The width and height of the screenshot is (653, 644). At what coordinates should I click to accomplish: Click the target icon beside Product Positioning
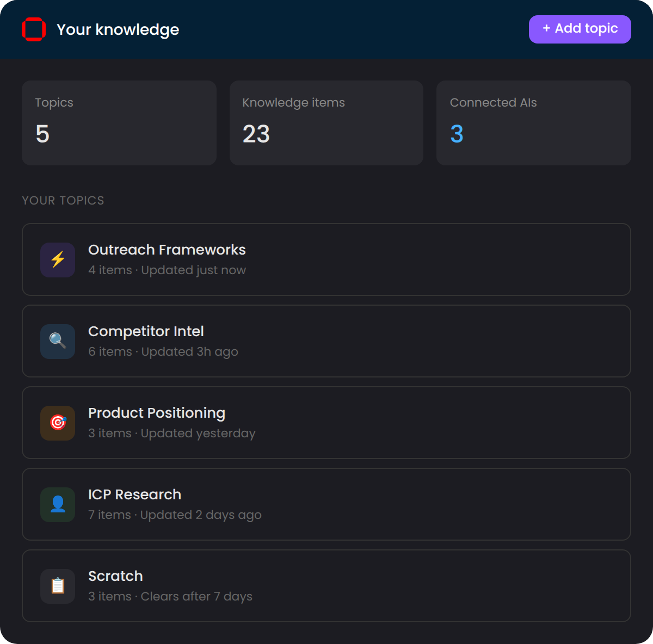point(57,423)
